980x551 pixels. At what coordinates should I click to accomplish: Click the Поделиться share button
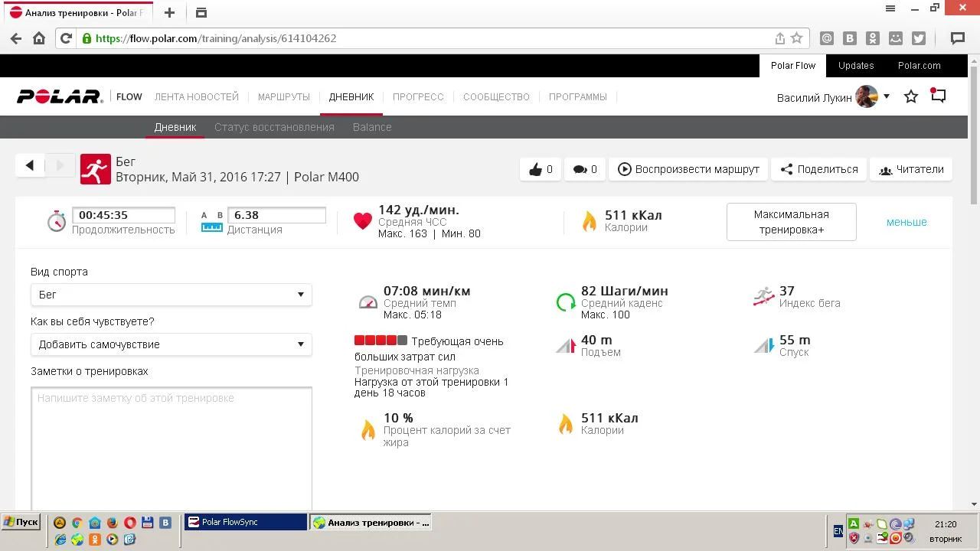click(x=818, y=169)
